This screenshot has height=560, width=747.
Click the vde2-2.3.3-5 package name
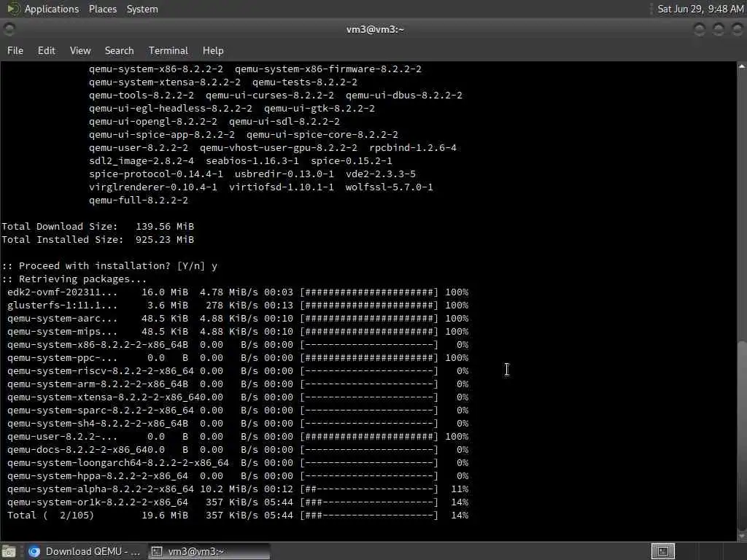[x=381, y=174]
